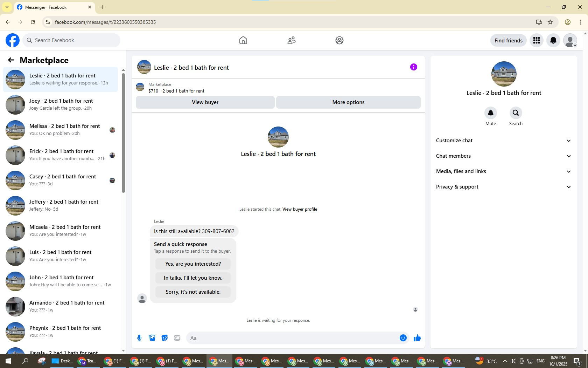Bookmark this page with the star icon
The image size is (588, 368).
tap(550, 22)
